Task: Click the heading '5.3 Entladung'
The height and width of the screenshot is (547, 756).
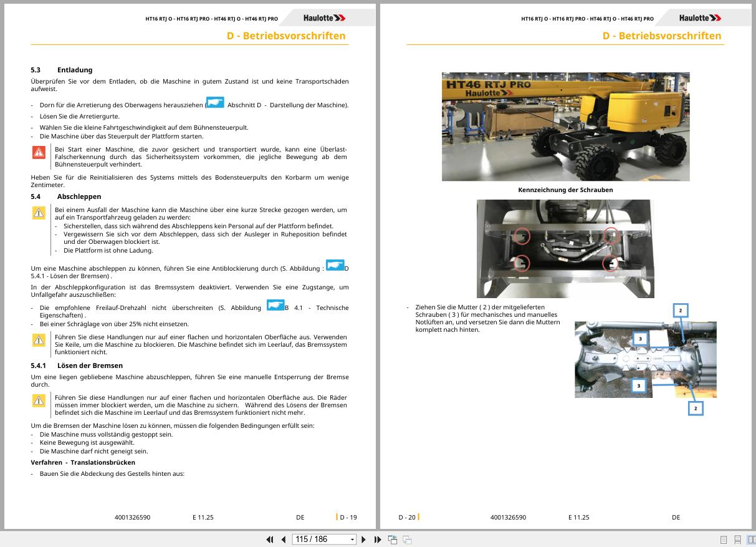Action: click(x=62, y=70)
